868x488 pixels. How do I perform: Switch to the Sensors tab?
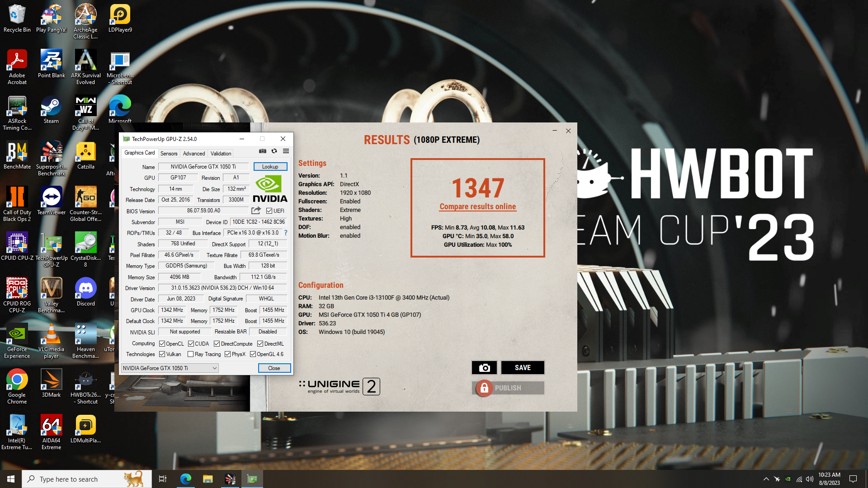(x=169, y=154)
